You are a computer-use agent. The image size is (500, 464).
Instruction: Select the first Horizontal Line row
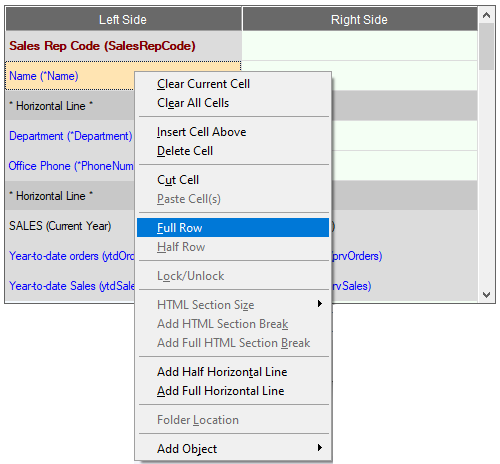click(x=70, y=106)
